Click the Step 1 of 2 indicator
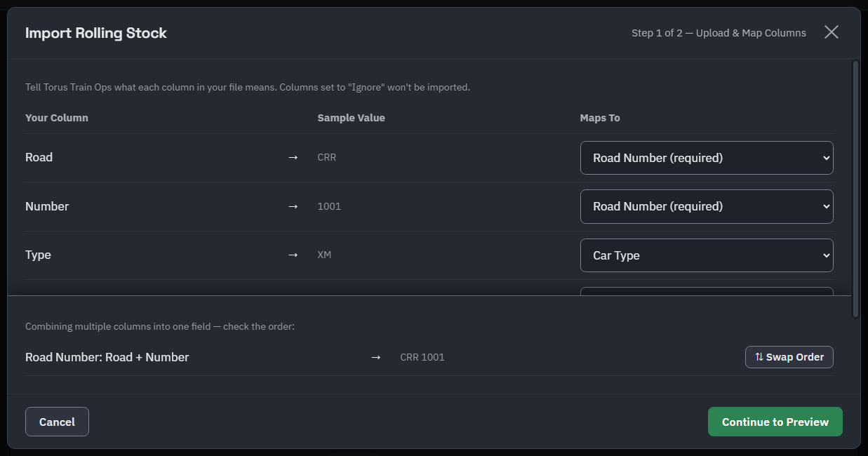The width and height of the screenshot is (868, 456). tap(719, 33)
